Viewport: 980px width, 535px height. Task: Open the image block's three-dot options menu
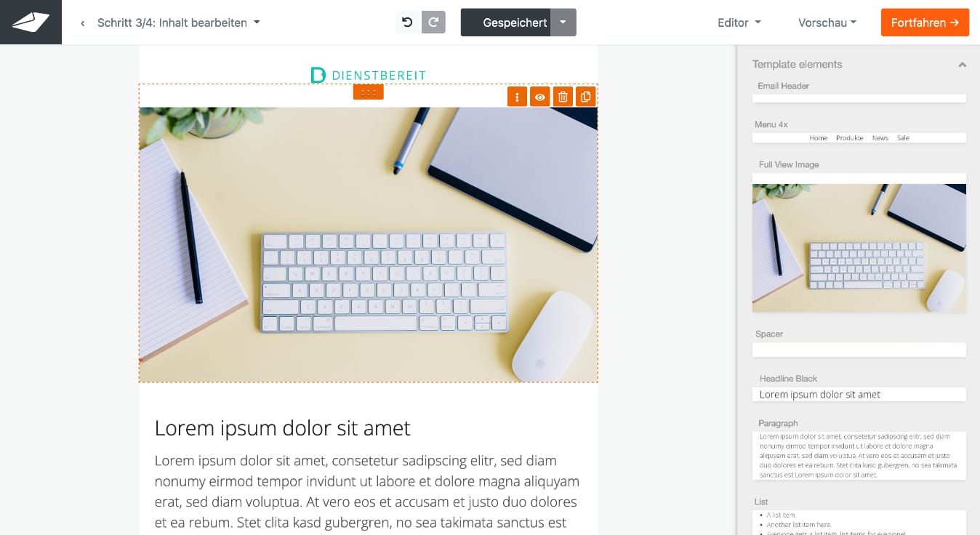pyautogui.click(x=517, y=97)
